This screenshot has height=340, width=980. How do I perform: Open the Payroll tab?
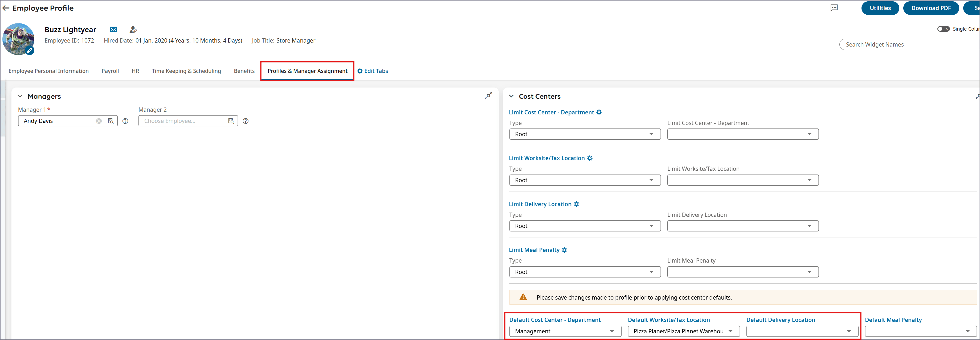pos(110,71)
